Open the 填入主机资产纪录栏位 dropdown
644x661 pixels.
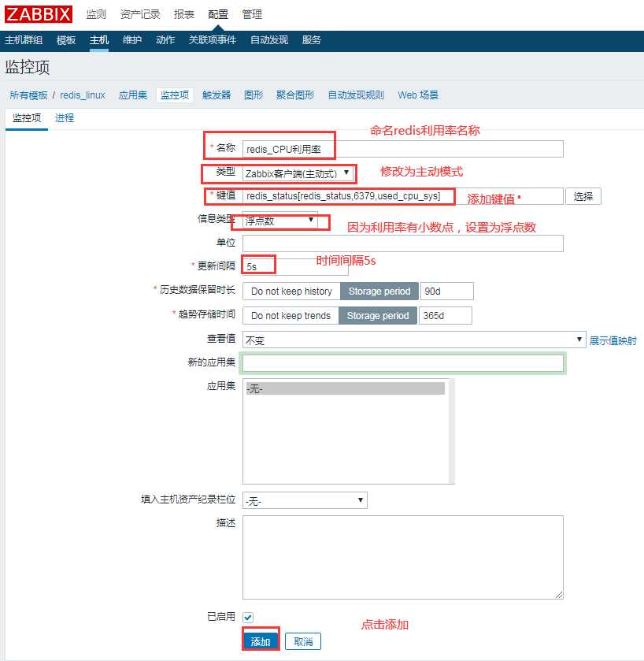pos(305,500)
